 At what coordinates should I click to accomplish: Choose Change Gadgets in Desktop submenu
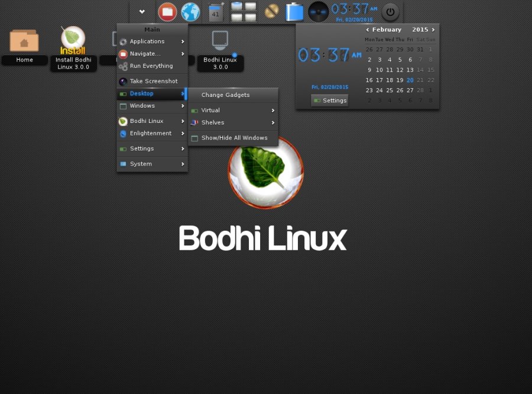233,95
